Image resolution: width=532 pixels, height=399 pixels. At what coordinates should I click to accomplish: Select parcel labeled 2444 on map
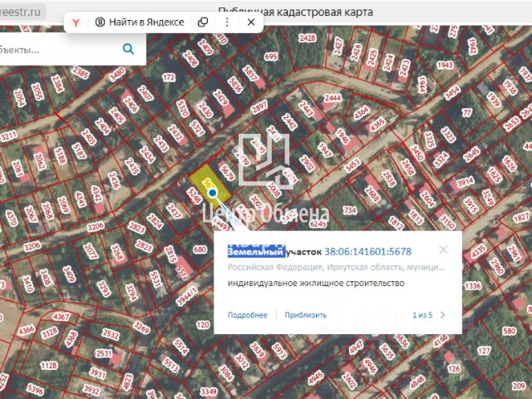pyautogui.click(x=332, y=98)
